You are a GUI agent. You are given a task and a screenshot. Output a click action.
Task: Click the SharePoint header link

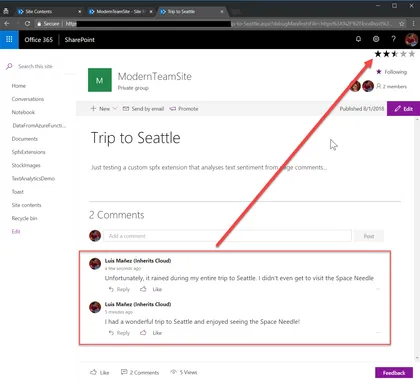[80, 40]
